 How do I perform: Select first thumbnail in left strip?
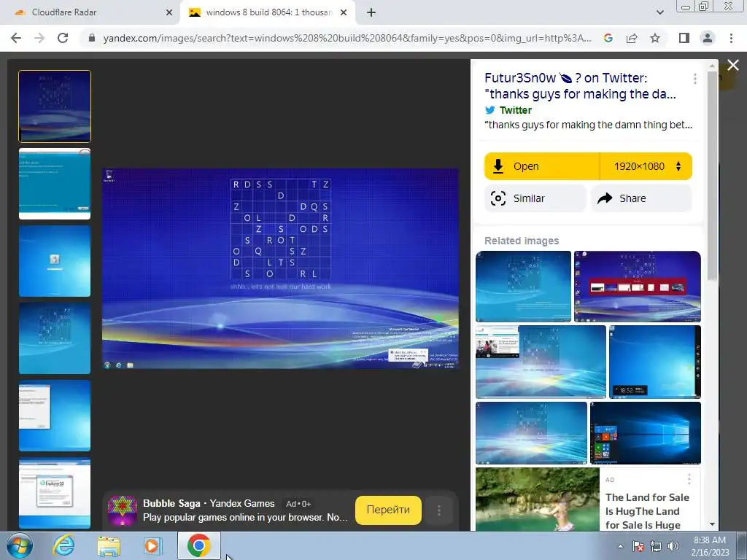[x=55, y=106]
